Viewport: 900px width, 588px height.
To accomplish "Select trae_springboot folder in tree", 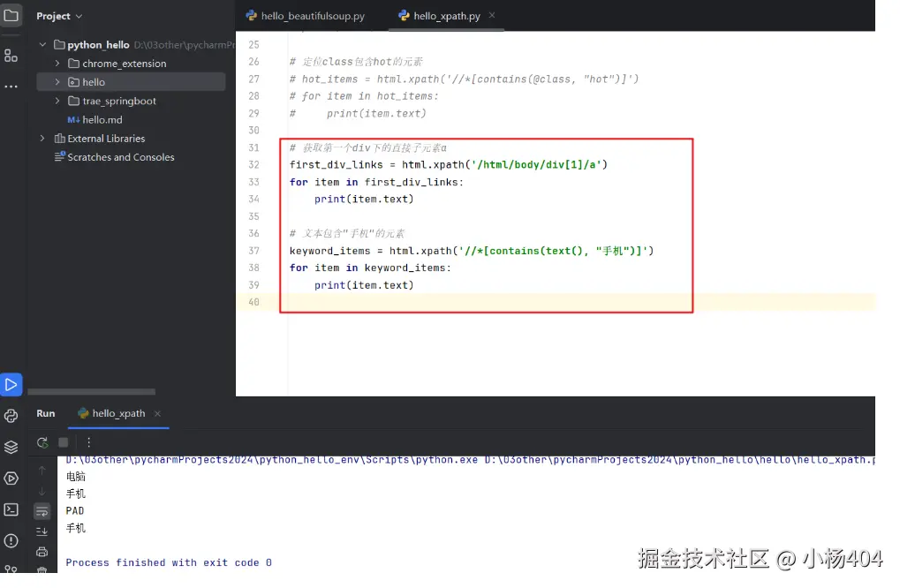I will (x=119, y=101).
